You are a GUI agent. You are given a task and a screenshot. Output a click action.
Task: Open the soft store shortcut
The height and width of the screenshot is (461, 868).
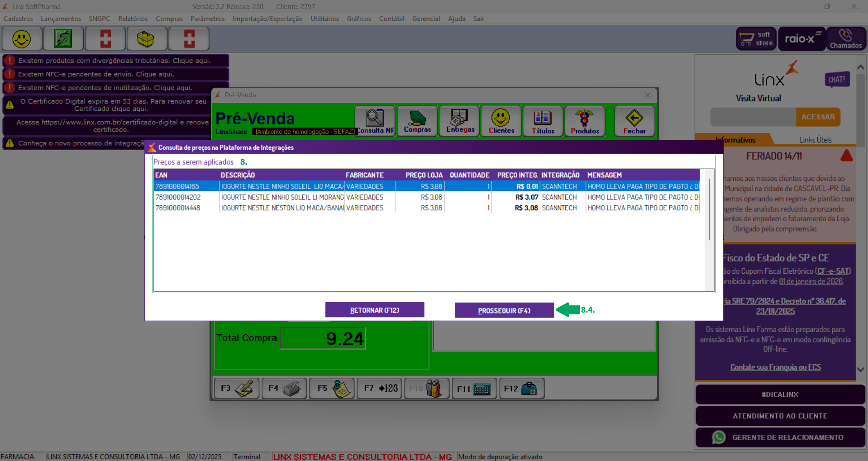click(756, 39)
